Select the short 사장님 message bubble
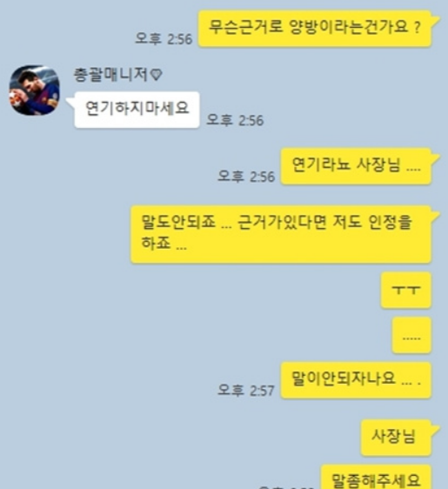 pos(396,438)
